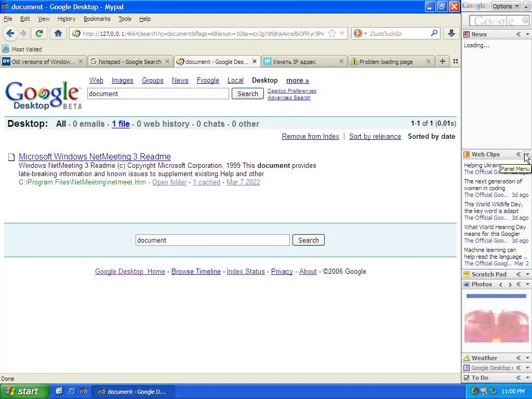The image size is (532, 399).
Task: Click the top search input containing document
Action: [x=158, y=94]
